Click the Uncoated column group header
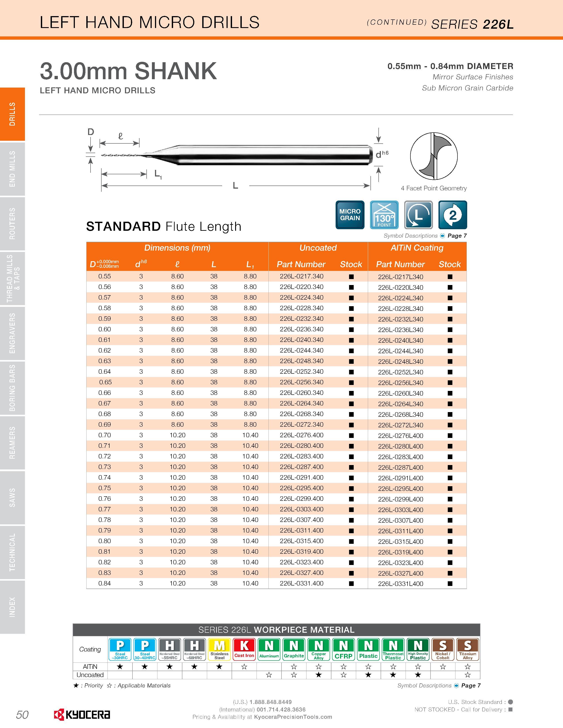Screen dimensions: 563x728 click(318, 248)
